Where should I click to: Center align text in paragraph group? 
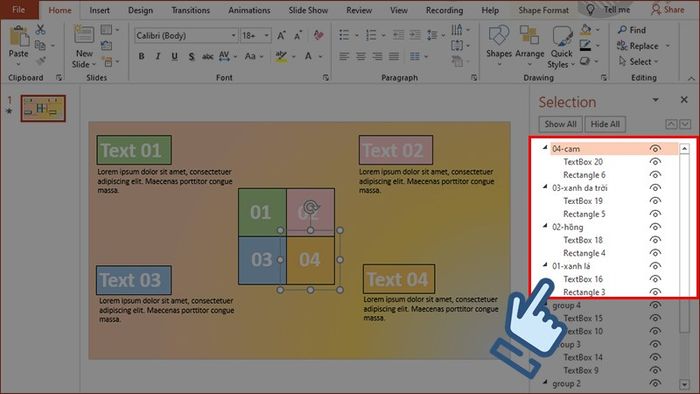tap(361, 56)
